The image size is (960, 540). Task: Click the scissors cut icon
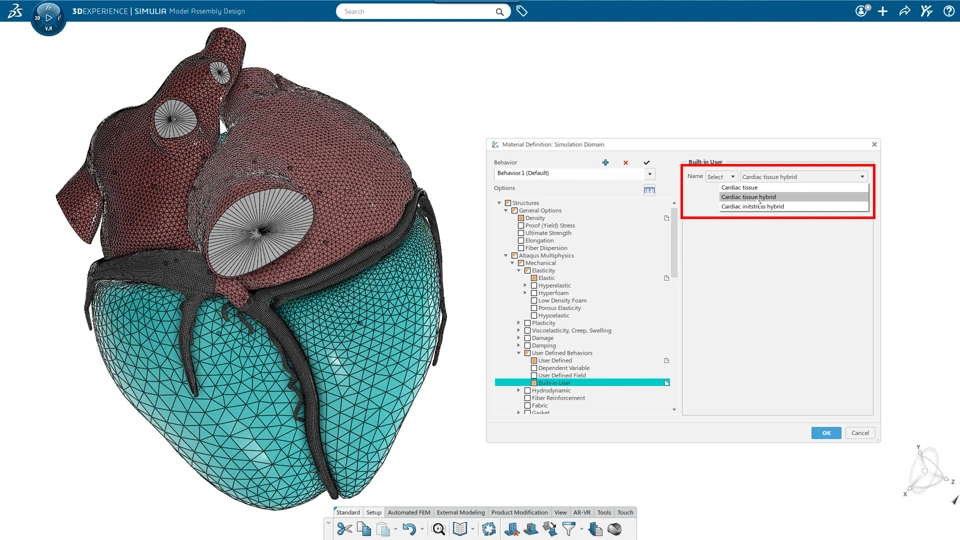pyautogui.click(x=344, y=529)
